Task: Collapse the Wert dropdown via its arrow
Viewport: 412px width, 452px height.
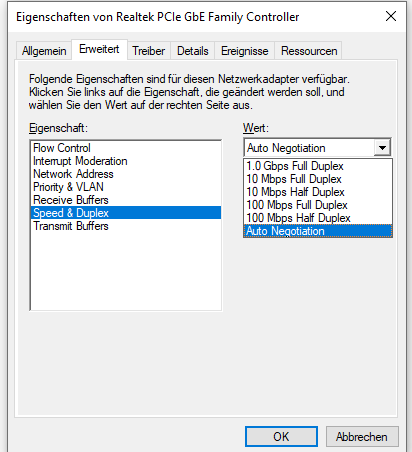Action: [382, 147]
